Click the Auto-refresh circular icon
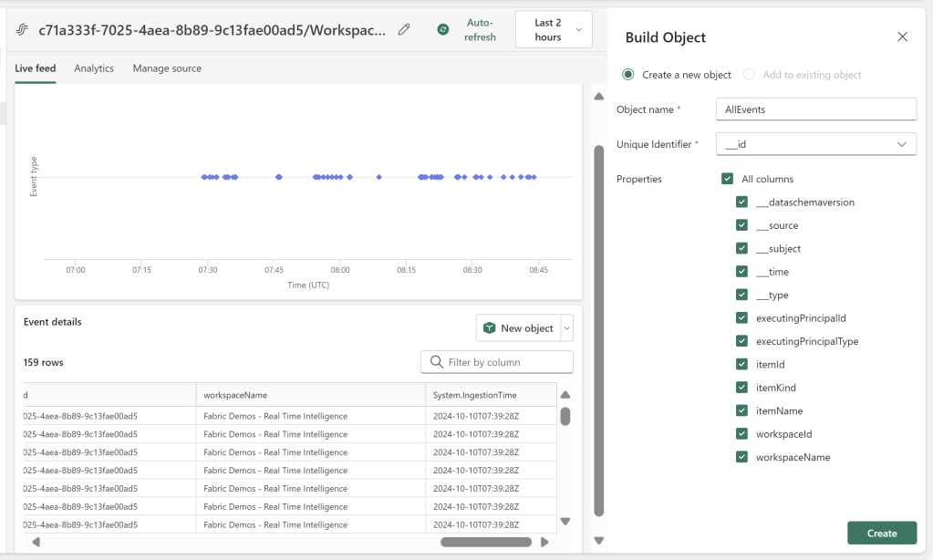This screenshot has height=560, width=933. point(443,29)
